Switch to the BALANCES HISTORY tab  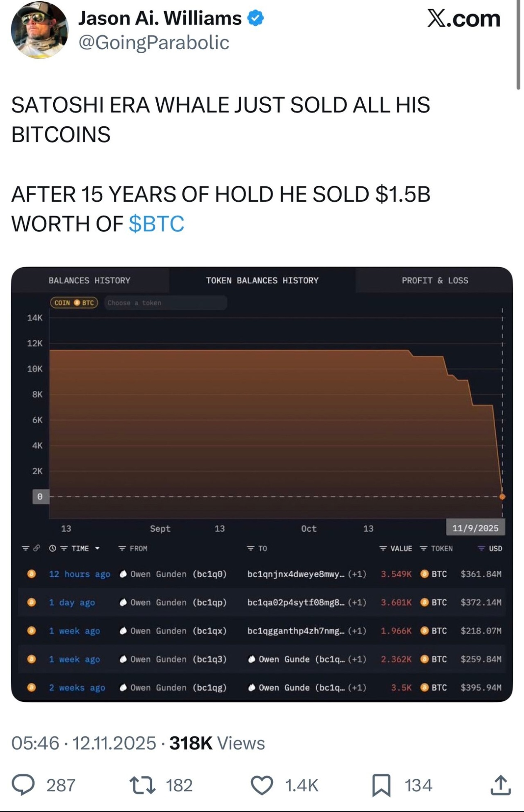89,281
